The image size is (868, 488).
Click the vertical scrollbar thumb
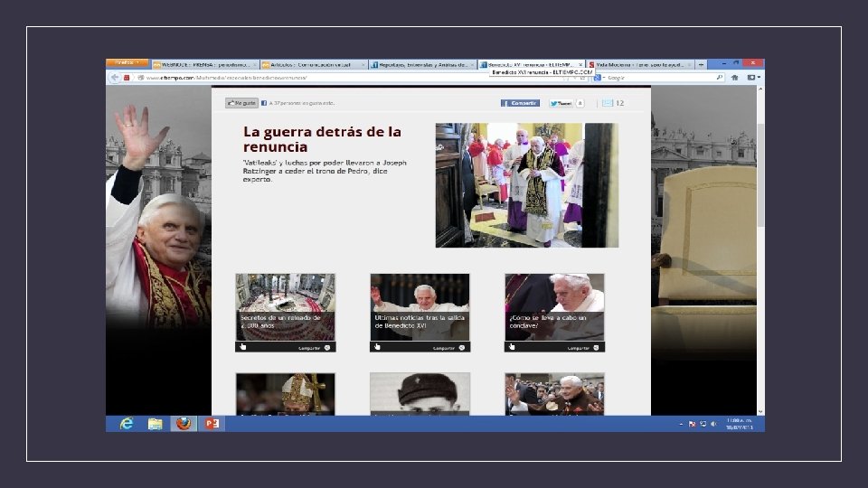tap(760, 174)
